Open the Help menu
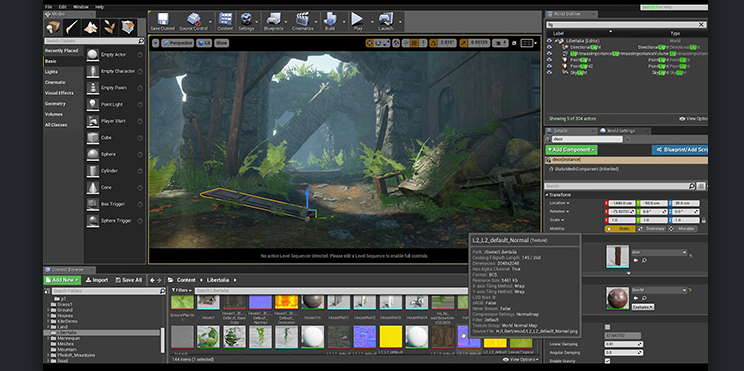This screenshot has width=744, height=371. pos(99,7)
